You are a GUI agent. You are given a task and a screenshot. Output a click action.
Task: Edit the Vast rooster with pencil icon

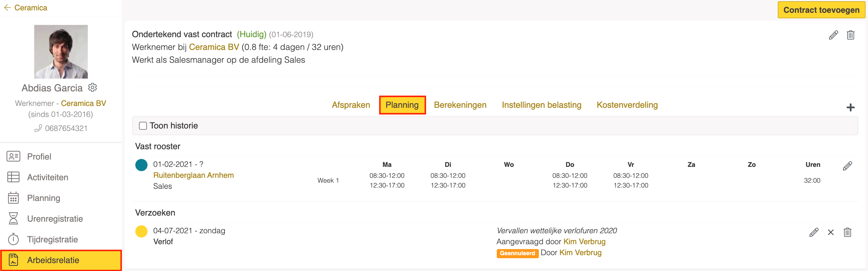848,166
